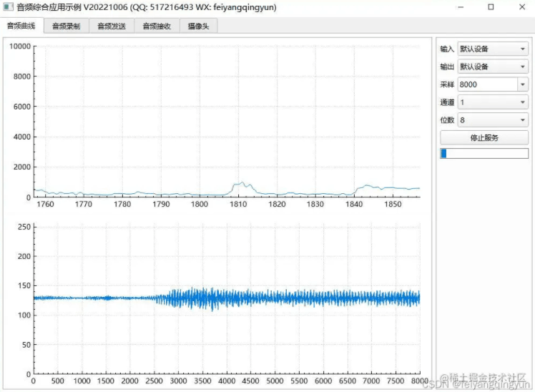Close the audio application window
The width and height of the screenshot is (535, 392).
point(522,7)
